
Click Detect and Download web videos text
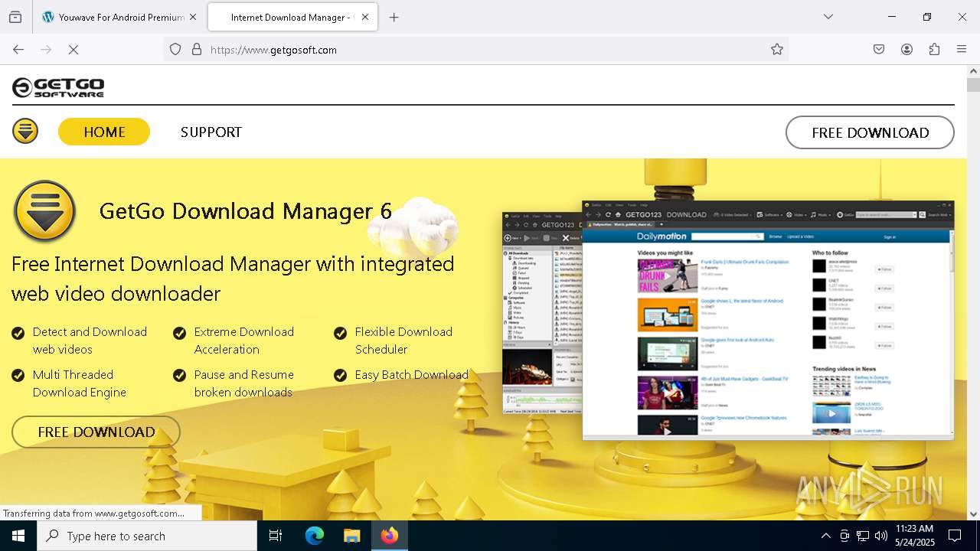pyautogui.click(x=90, y=341)
